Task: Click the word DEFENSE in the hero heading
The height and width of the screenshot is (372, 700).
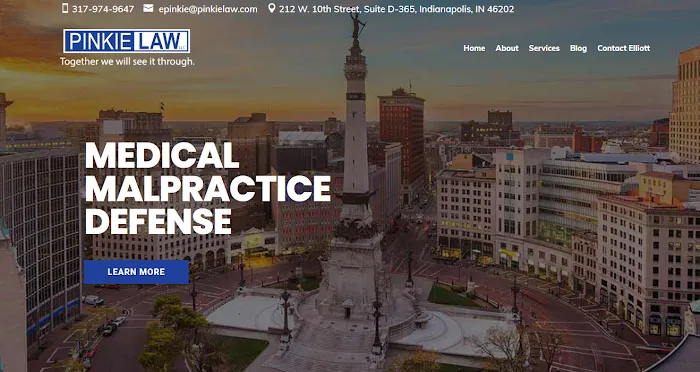Action: (158, 221)
